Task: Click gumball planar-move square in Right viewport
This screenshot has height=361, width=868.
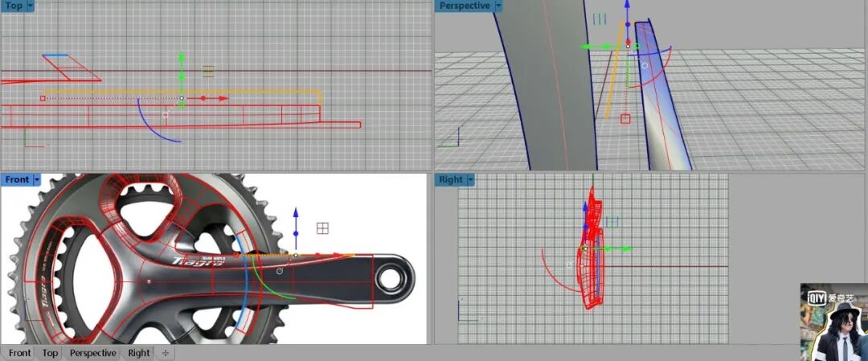Action: coord(612,222)
